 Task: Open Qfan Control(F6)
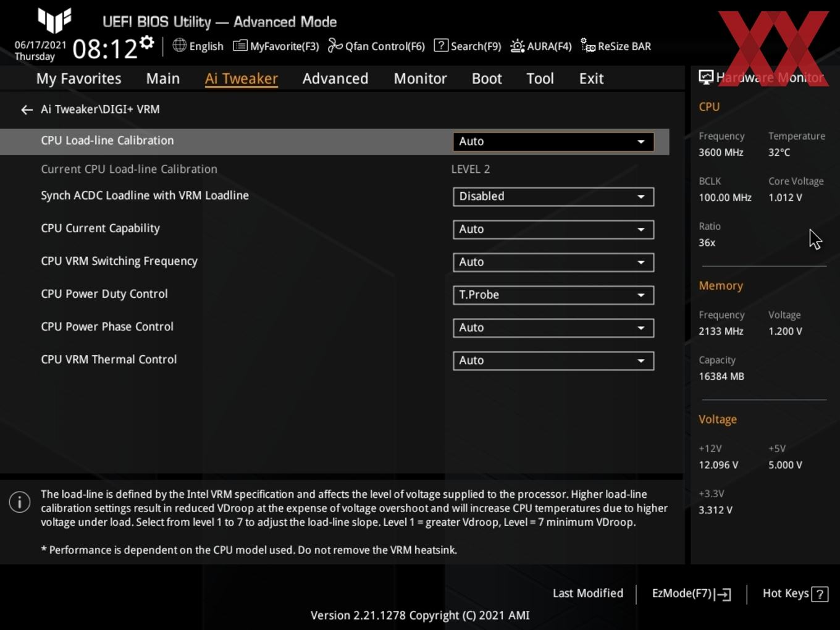point(376,46)
